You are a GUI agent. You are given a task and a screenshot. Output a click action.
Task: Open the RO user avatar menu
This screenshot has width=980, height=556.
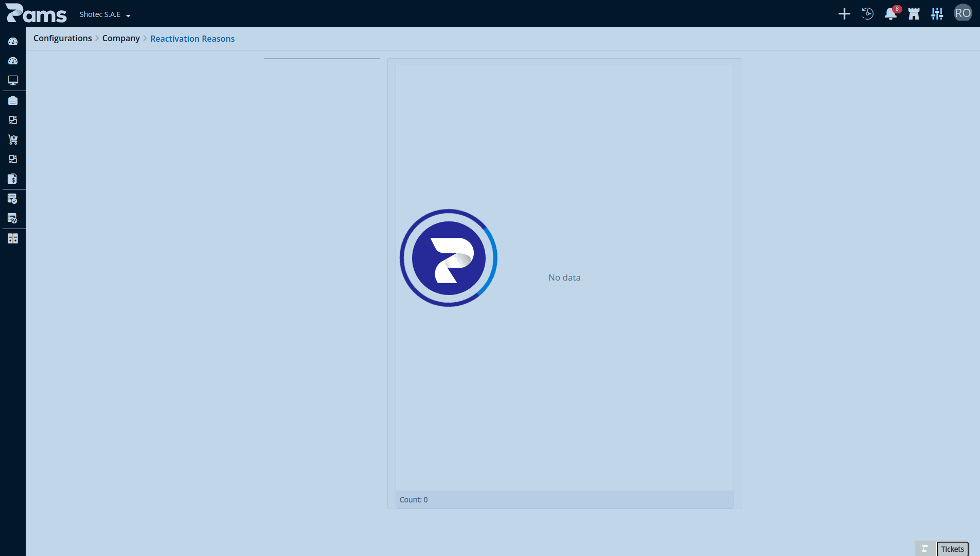[x=963, y=13]
